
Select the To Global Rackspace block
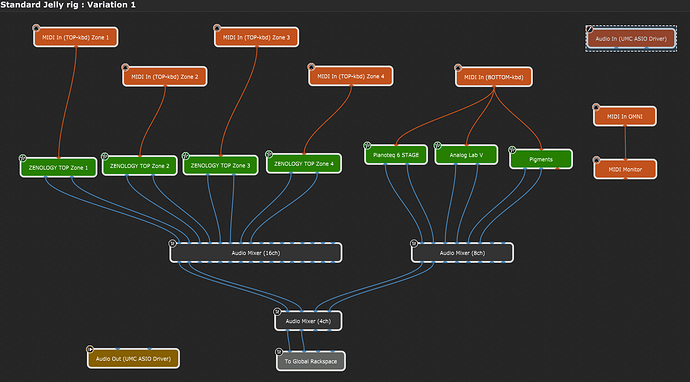point(311,361)
